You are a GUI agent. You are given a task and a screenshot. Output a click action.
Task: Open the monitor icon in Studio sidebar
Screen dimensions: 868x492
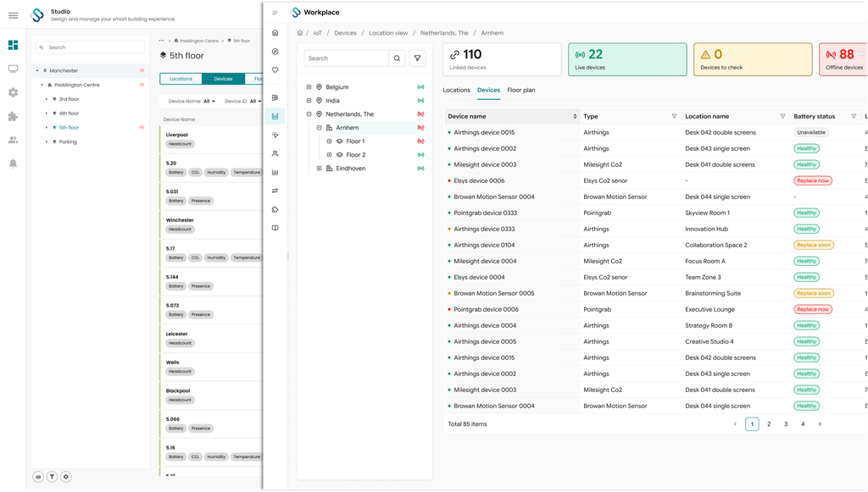[x=14, y=69]
